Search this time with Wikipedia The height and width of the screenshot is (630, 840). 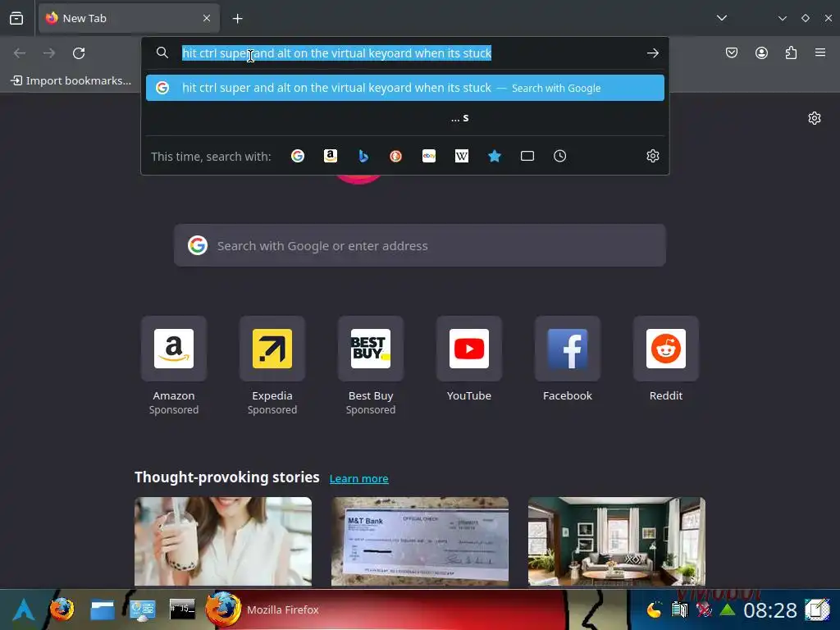coord(462,156)
